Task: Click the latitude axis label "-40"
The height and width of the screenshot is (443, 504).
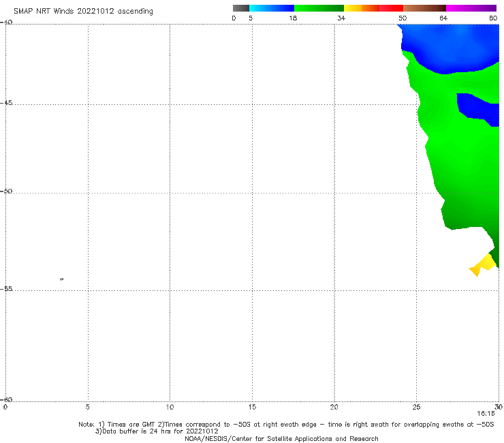Action: [x=6, y=22]
